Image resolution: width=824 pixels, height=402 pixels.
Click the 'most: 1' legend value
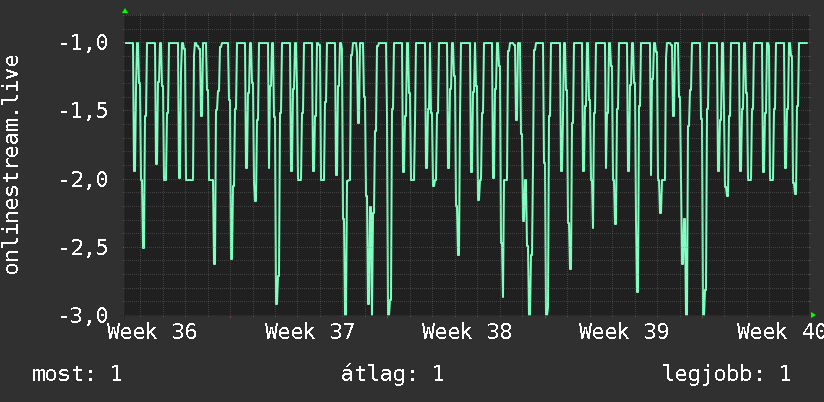tap(77, 374)
